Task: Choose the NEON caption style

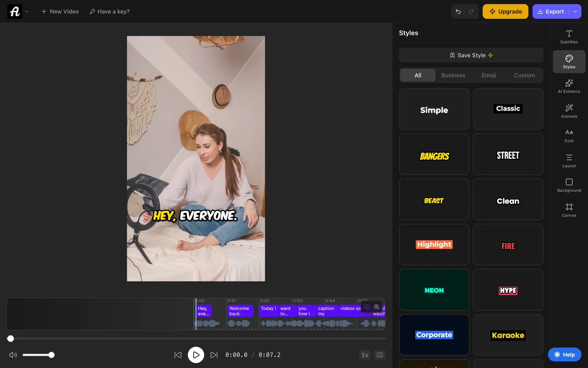Action: coord(434,290)
